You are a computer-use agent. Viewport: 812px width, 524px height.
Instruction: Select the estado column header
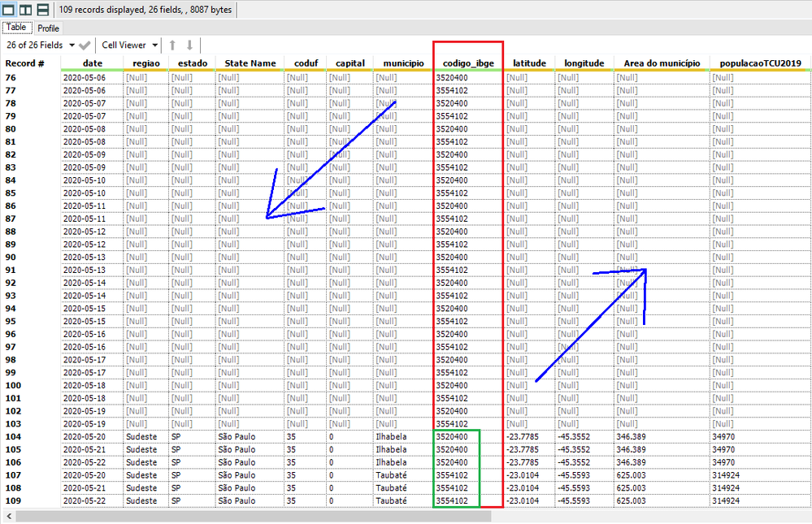(x=192, y=63)
